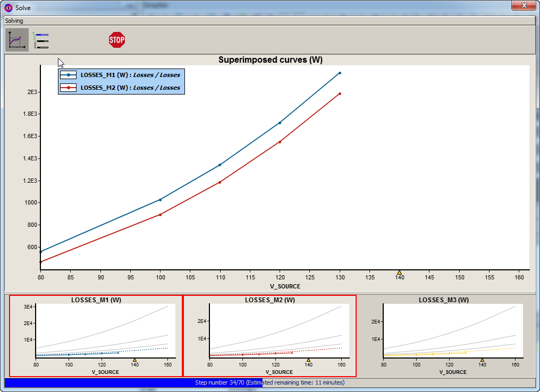Click the yellow marker in LOSSES_M3 thumbnail

click(482, 360)
